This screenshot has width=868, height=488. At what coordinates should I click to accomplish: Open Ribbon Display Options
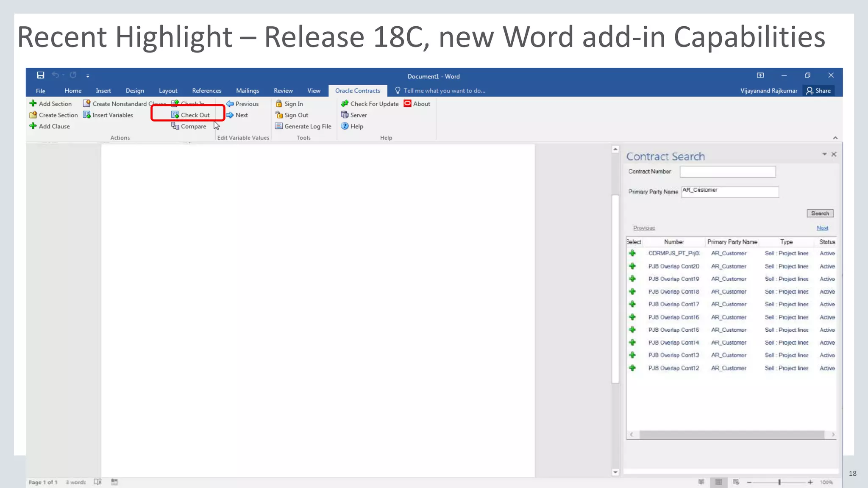[760, 75]
